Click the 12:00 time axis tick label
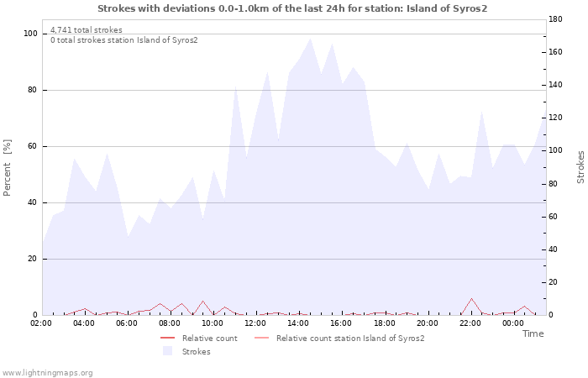This screenshot has width=588, height=378. (255, 323)
